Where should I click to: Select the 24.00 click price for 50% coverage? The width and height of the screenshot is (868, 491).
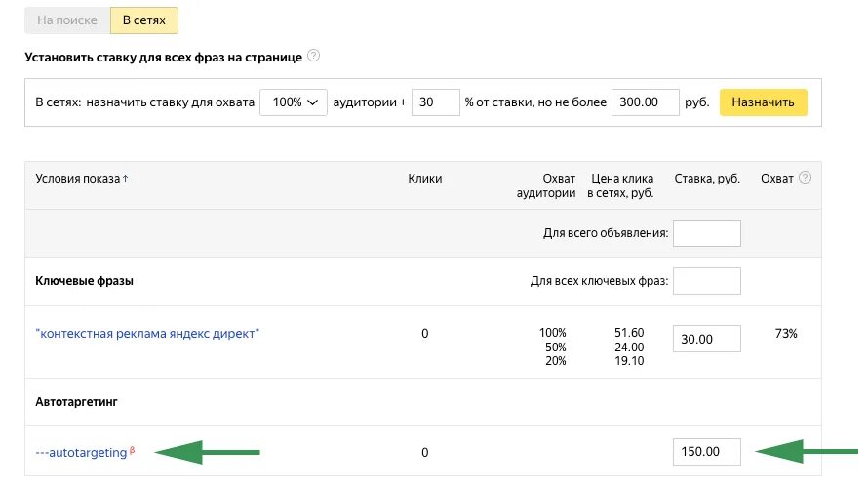[x=630, y=347]
